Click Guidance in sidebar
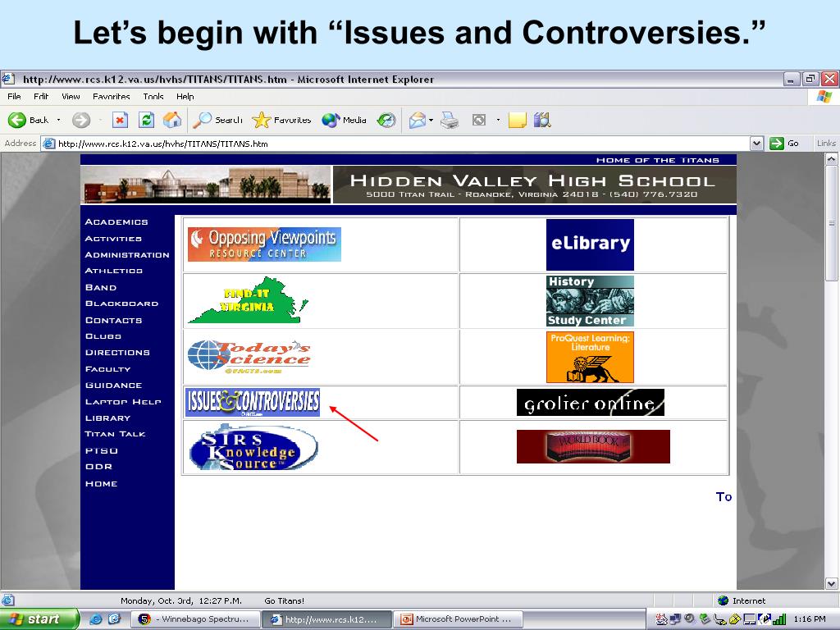This screenshot has width=840, height=630. [113, 385]
